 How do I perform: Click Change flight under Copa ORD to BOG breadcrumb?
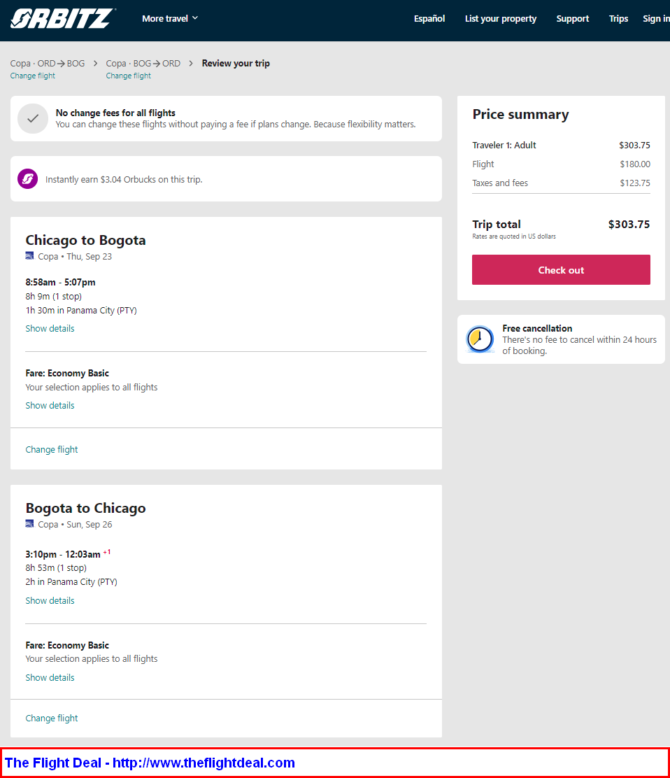tap(33, 76)
